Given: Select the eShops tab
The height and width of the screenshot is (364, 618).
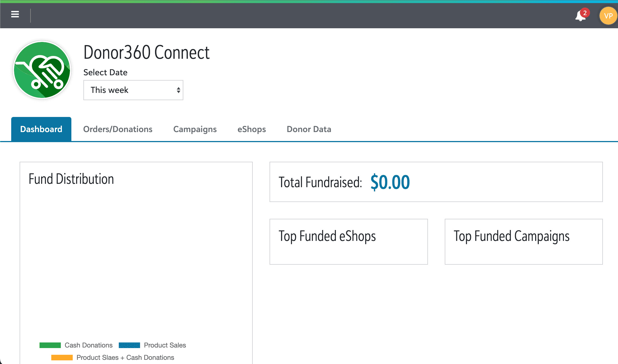Looking at the screenshot, I should pos(252,129).
